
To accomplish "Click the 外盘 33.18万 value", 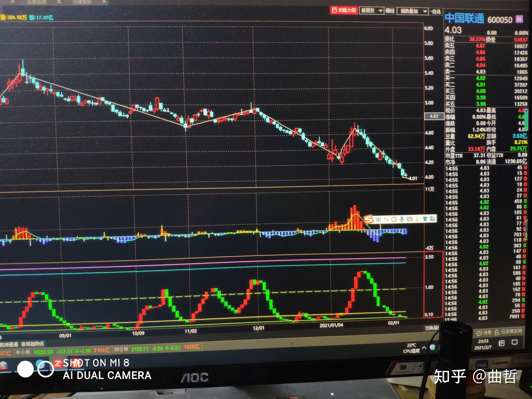I will 476,149.
